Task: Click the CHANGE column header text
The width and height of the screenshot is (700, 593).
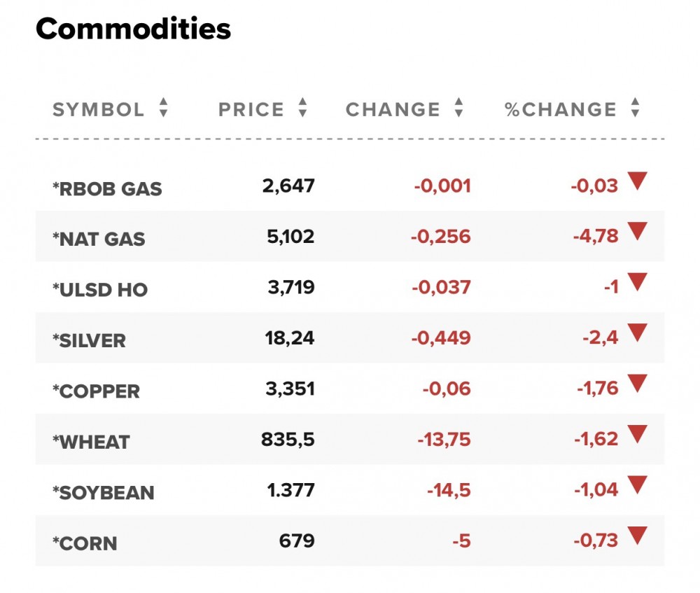Action: 393,110
